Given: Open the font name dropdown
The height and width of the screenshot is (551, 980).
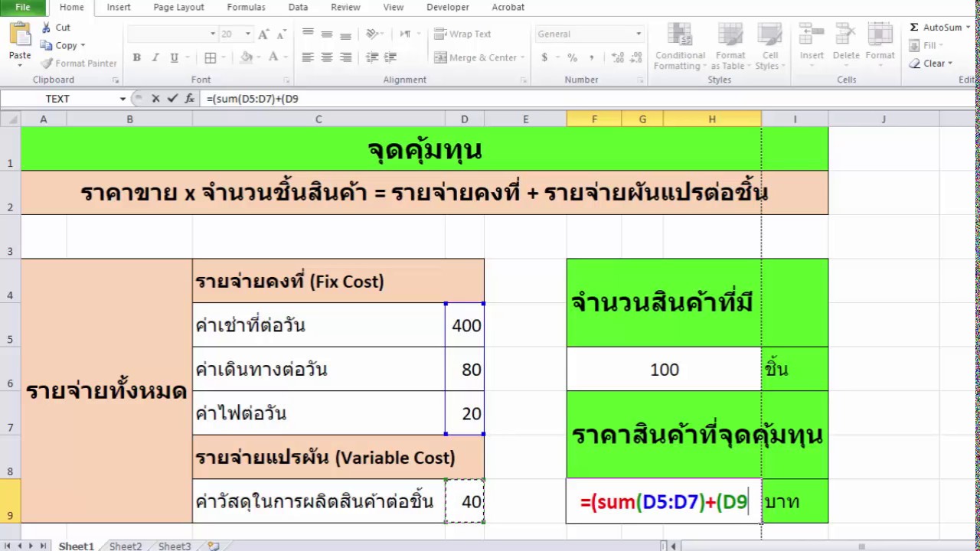Looking at the screenshot, I should point(213,34).
